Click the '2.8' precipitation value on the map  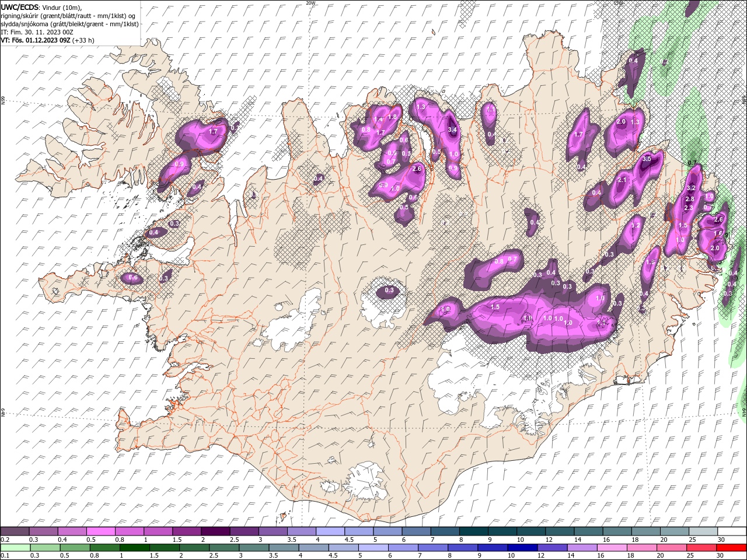(x=689, y=199)
